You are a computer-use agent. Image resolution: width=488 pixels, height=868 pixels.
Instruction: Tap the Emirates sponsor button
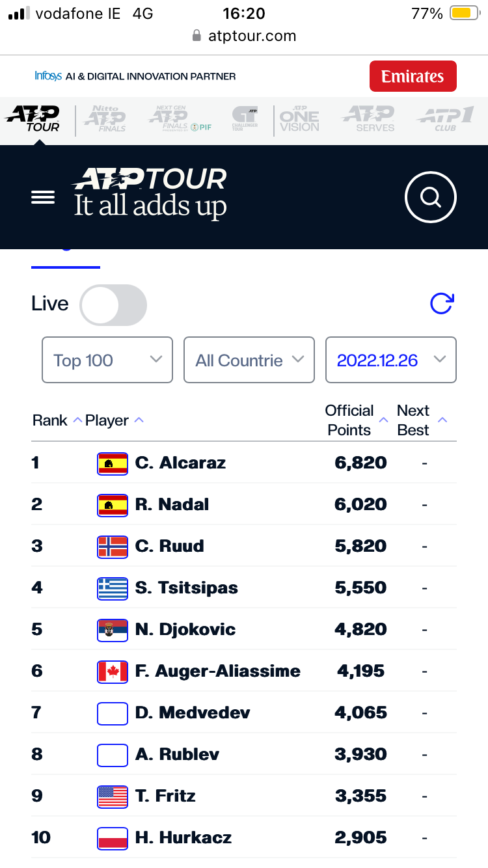tap(413, 77)
